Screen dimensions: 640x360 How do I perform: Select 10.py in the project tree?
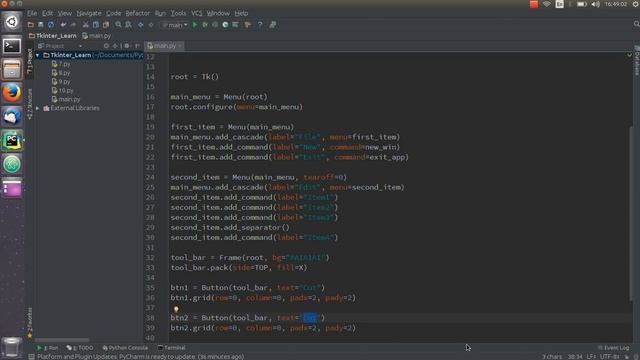(63, 91)
